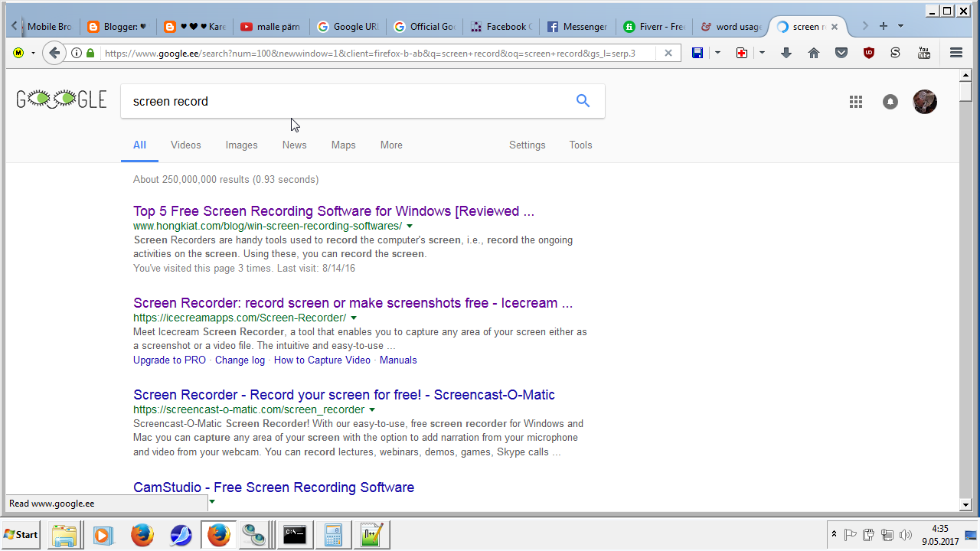980x551 pixels.
Task: Click the yellow M icon left of back button
Action: click(x=18, y=53)
